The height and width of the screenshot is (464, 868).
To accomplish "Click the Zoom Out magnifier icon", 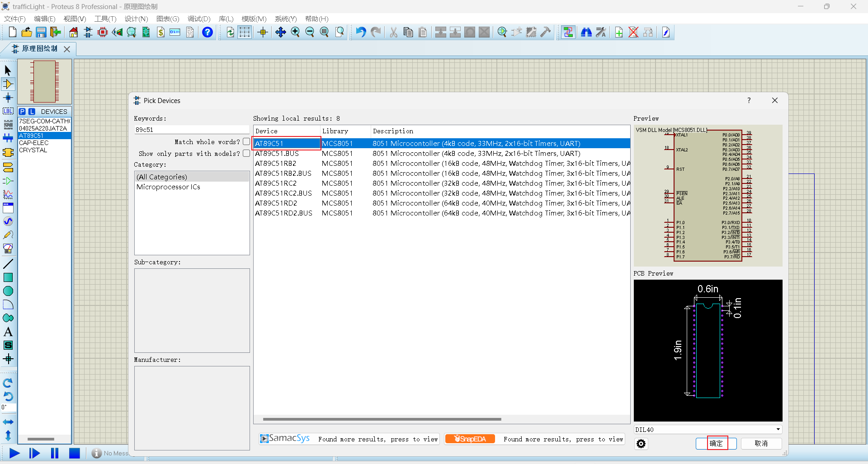I will 310,32.
